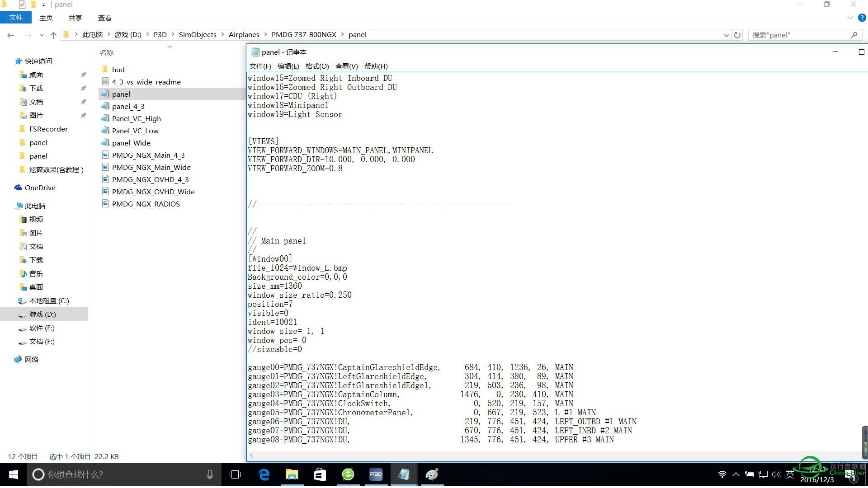
Task: Select 游戏 (D:) breadcrumb segment
Action: (128, 35)
